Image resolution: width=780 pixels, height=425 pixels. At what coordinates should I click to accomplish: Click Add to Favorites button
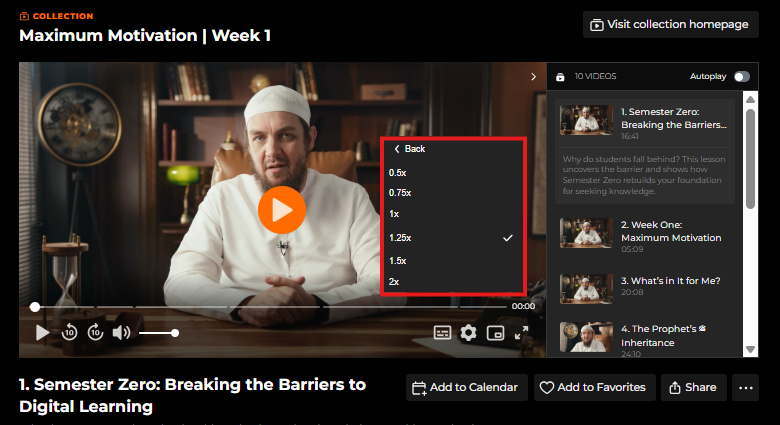point(594,388)
